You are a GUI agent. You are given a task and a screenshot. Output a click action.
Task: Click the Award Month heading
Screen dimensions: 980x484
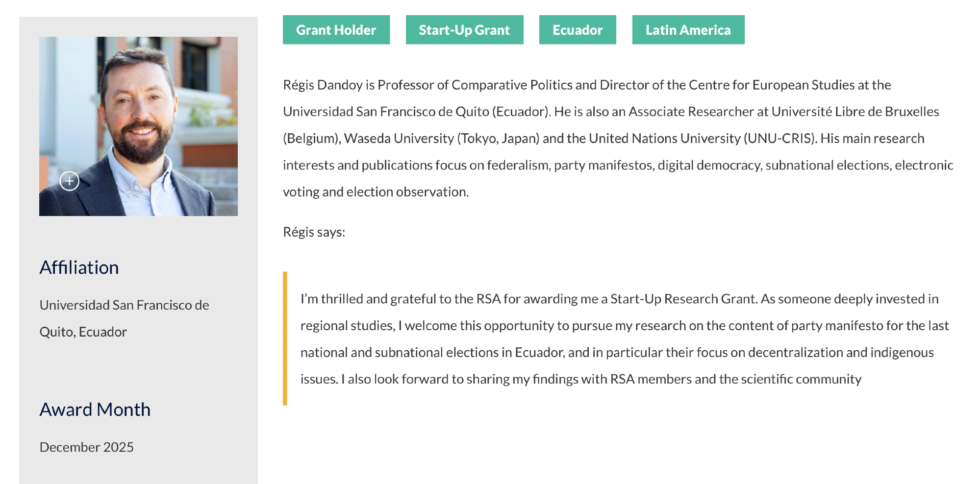point(95,410)
